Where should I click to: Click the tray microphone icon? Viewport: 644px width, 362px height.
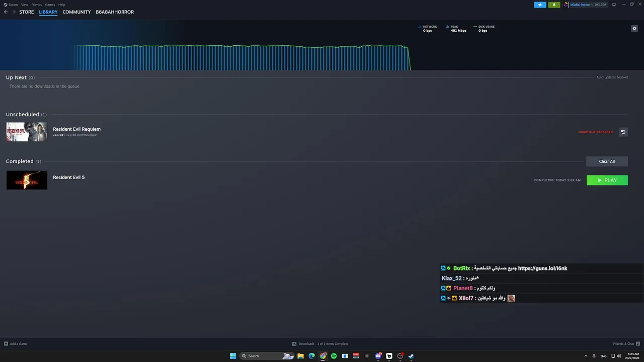(594, 356)
